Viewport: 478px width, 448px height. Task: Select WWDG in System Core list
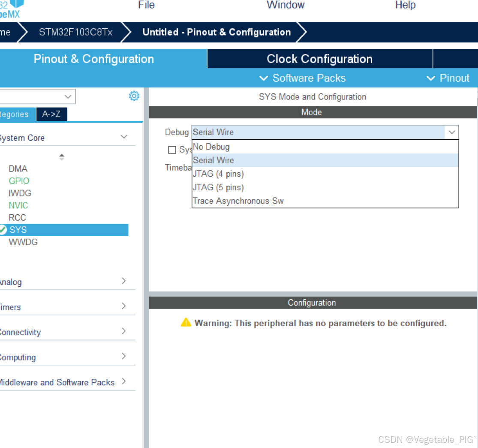click(x=23, y=242)
